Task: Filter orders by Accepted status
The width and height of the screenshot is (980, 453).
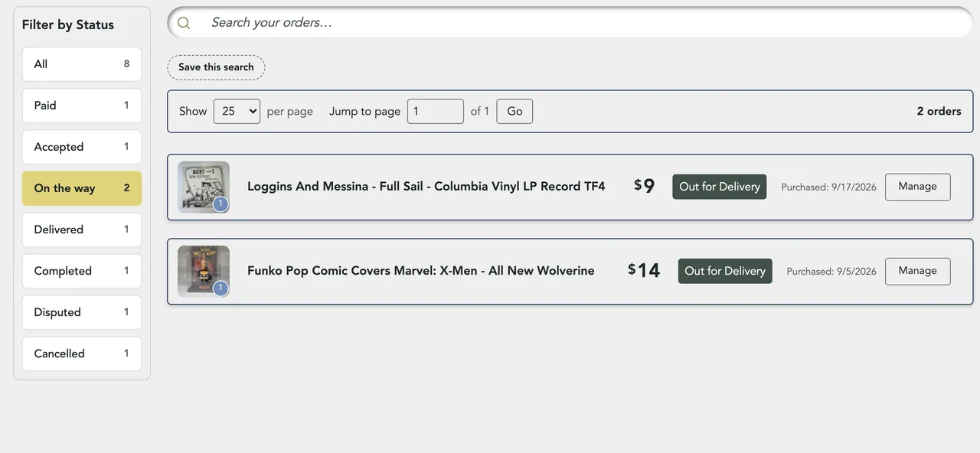Action: [x=82, y=147]
